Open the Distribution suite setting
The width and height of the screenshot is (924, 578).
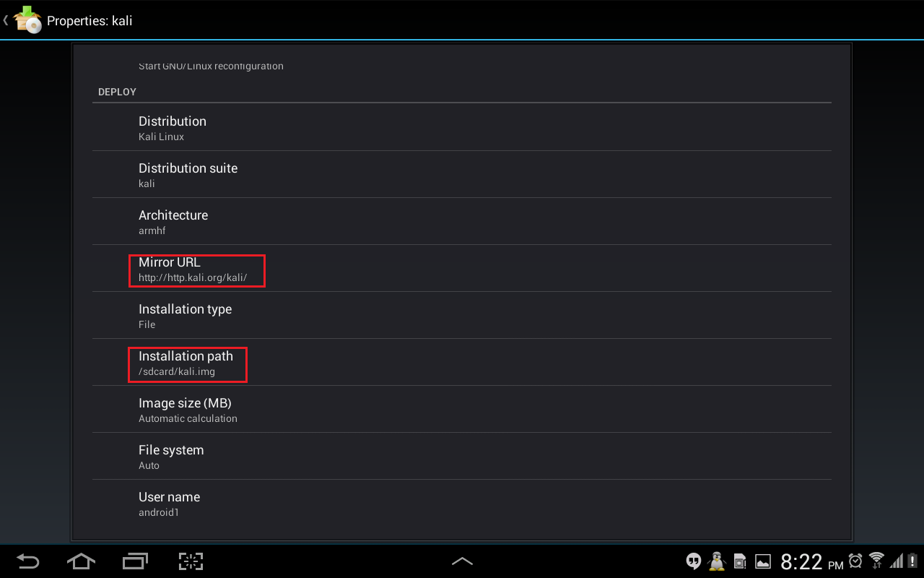(x=462, y=175)
